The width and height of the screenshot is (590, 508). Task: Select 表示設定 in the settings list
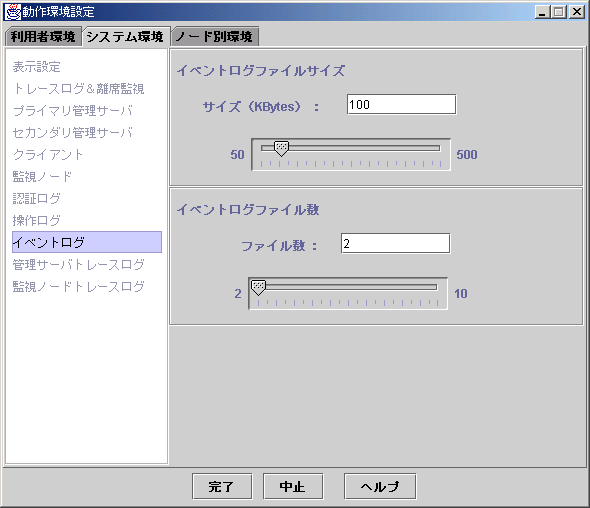coord(36,67)
